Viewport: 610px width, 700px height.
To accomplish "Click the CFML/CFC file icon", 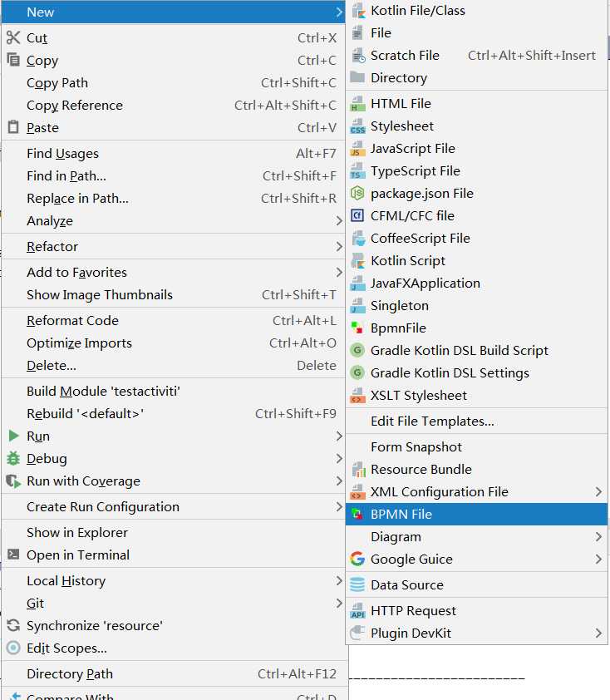I will (357, 215).
